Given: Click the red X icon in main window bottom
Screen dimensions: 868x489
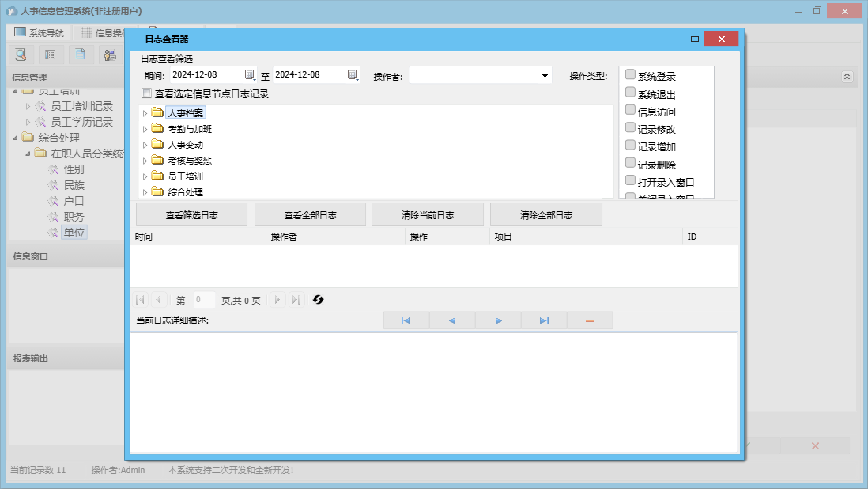Looking at the screenshot, I should tap(815, 445).
